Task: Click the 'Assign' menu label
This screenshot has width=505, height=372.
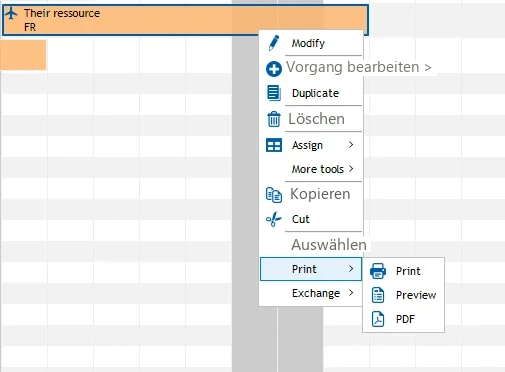Action: (307, 145)
